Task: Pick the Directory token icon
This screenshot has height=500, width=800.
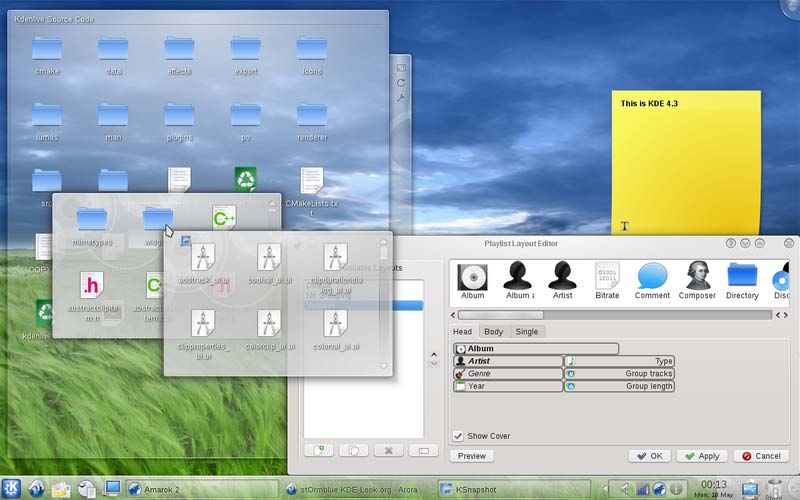Action: (742, 274)
